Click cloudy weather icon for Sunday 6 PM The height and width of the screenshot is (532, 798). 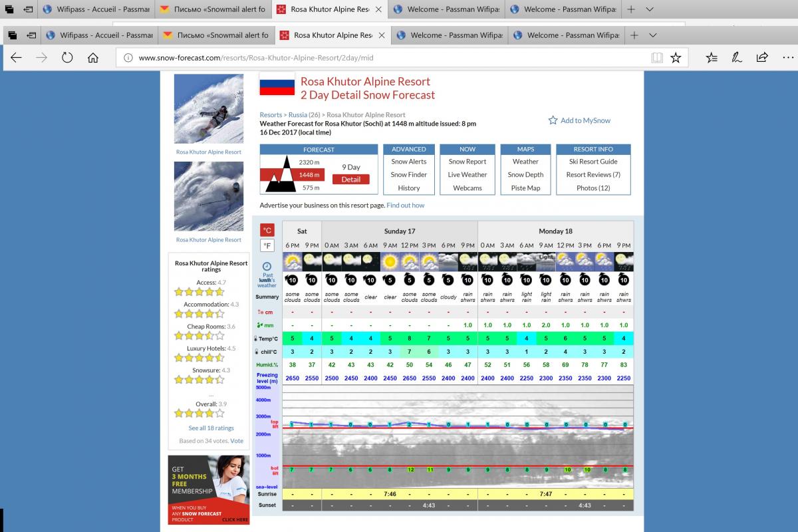point(448,261)
